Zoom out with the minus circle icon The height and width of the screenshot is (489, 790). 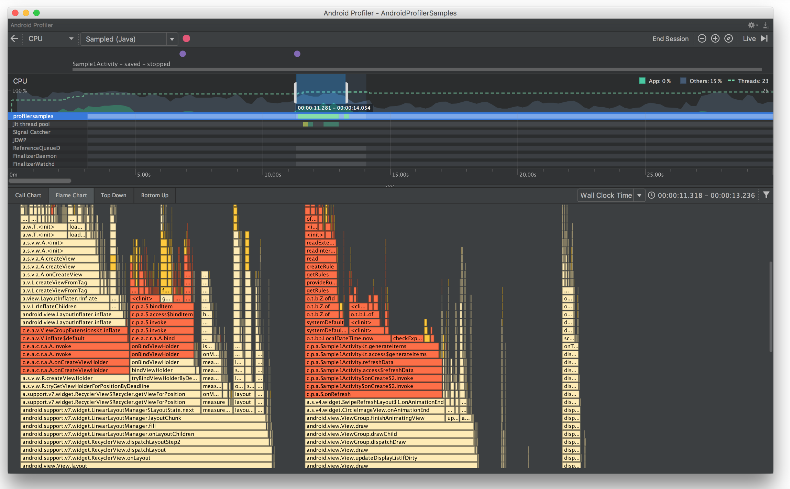click(701, 39)
